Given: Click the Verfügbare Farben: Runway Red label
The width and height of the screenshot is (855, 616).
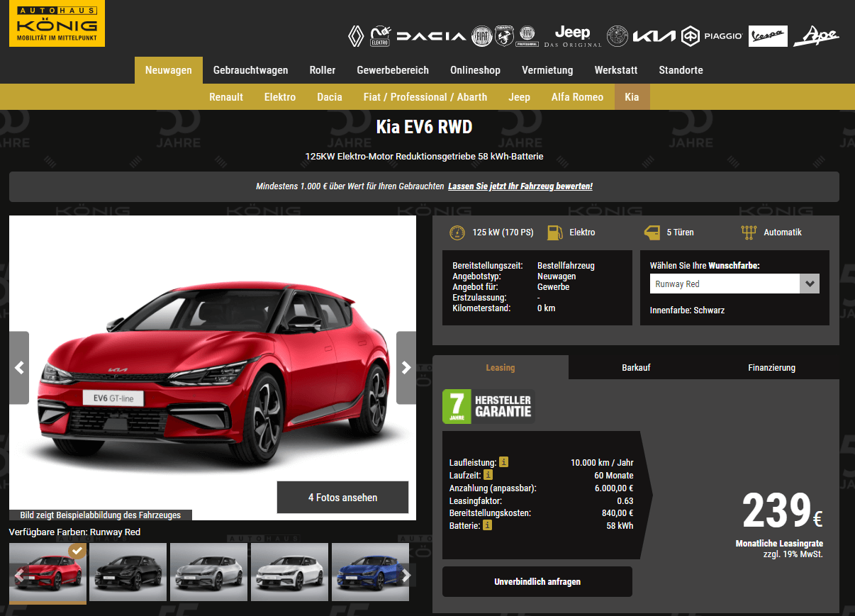Looking at the screenshot, I should pos(74,532).
